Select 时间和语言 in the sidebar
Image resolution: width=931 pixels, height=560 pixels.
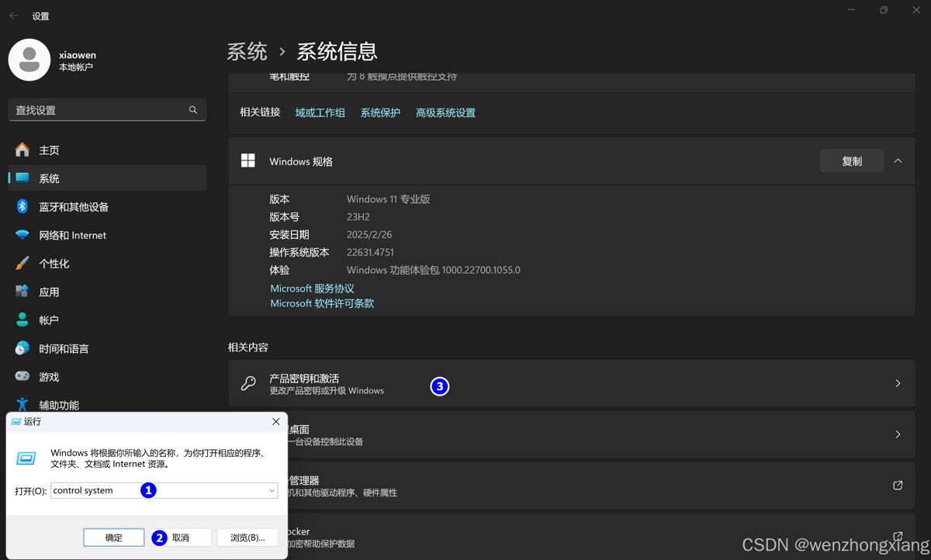(107, 348)
